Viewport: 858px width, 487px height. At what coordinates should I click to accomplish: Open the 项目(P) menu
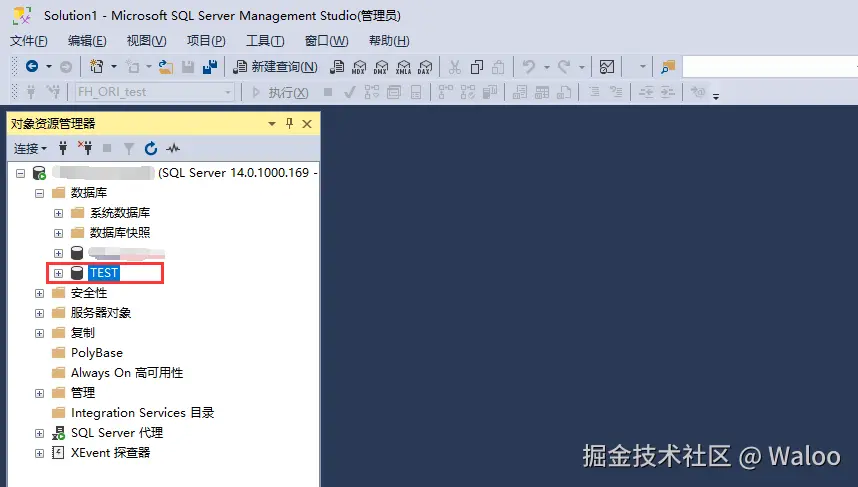(x=206, y=41)
